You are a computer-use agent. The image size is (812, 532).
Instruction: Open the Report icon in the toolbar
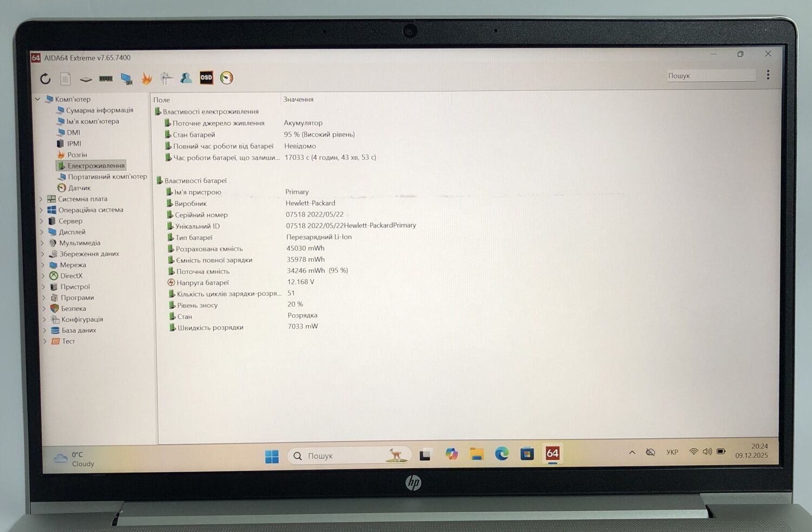click(x=66, y=79)
